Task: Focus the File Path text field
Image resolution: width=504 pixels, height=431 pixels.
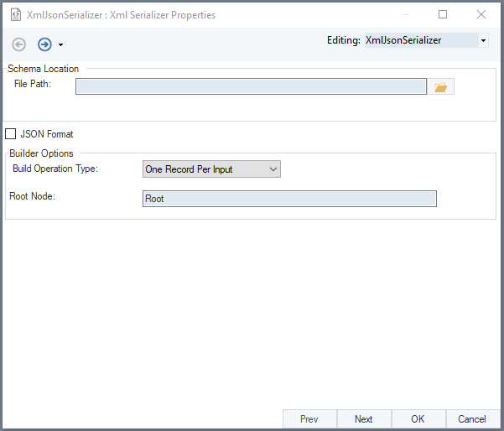Action: [x=251, y=86]
